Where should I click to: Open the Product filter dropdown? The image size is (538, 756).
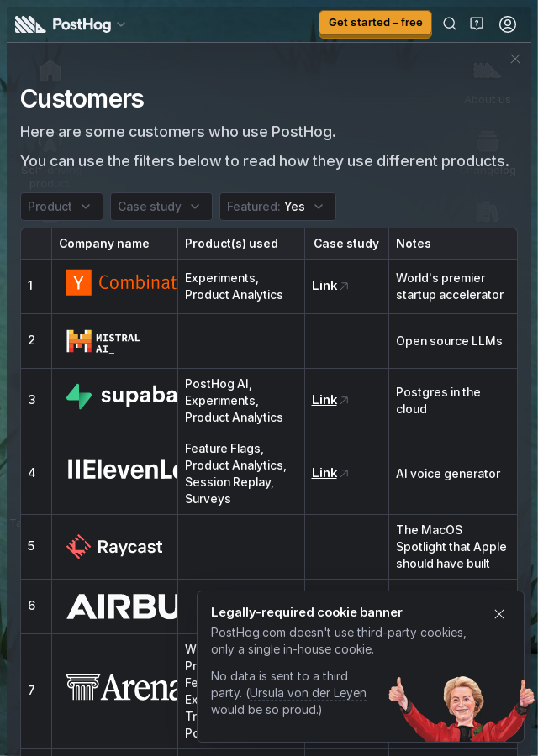pyautogui.click(x=61, y=207)
